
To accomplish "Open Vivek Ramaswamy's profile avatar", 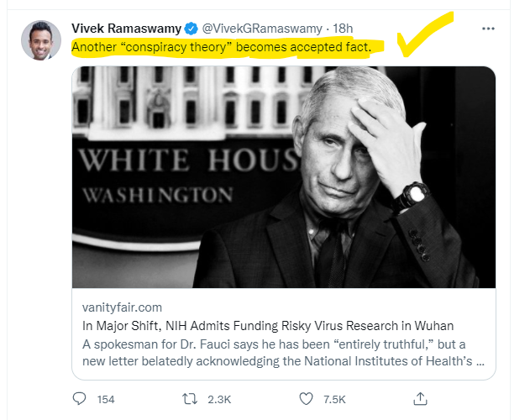I will (41, 41).
